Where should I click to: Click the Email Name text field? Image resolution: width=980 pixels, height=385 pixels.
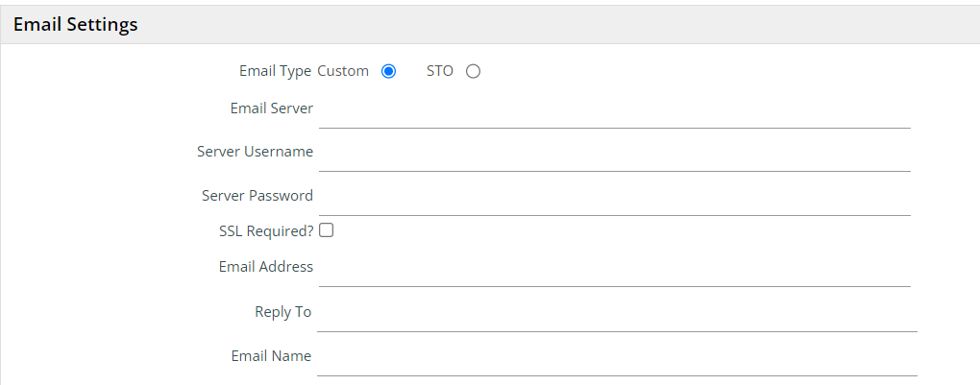click(617, 359)
